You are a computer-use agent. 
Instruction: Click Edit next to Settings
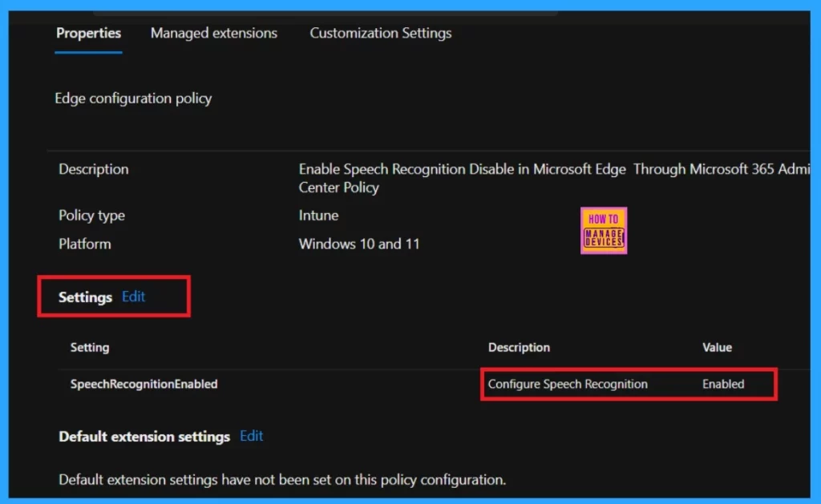pyautogui.click(x=134, y=296)
